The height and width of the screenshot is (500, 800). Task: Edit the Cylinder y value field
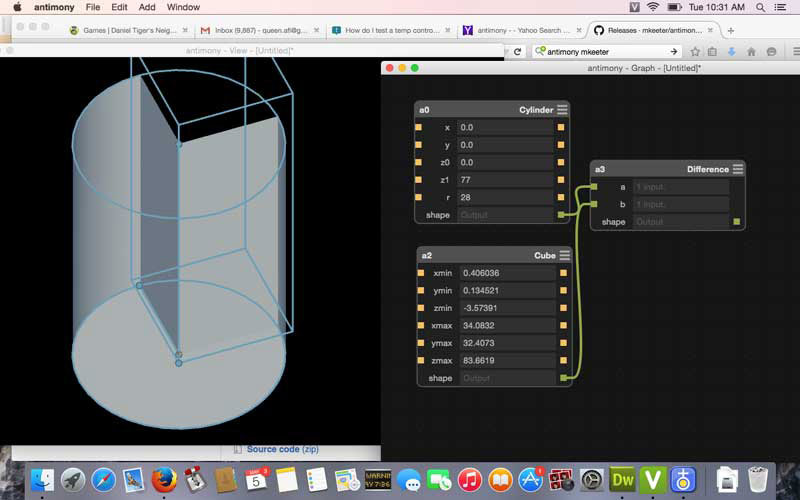point(505,145)
